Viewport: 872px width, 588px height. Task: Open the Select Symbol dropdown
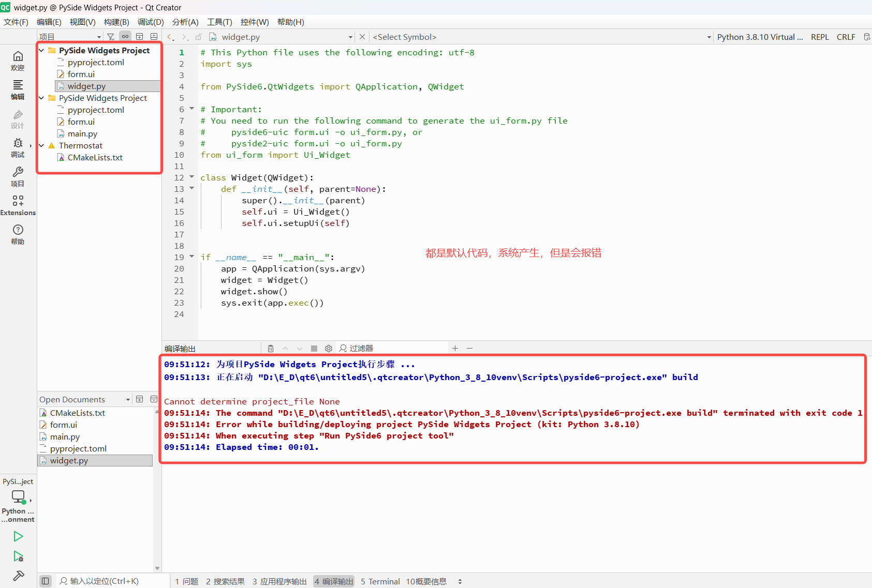click(x=541, y=37)
